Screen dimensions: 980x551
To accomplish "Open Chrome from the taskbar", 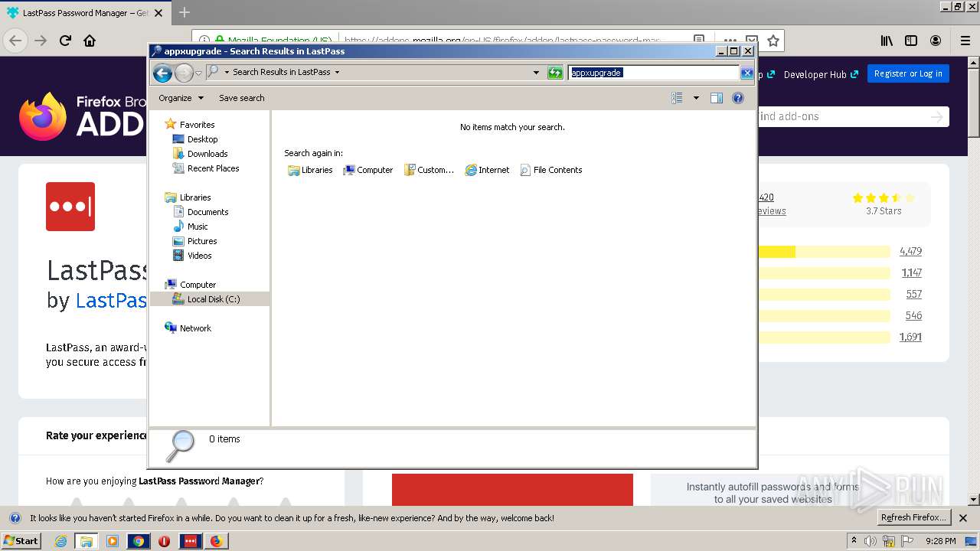I will 139,541.
